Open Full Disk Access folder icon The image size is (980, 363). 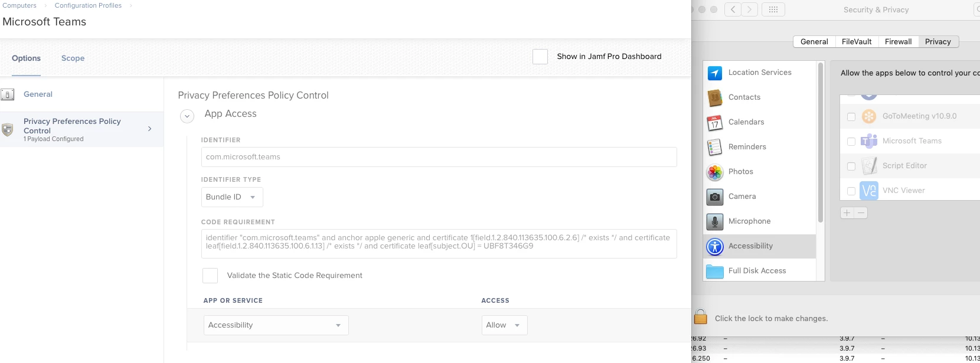coord(715,271)
